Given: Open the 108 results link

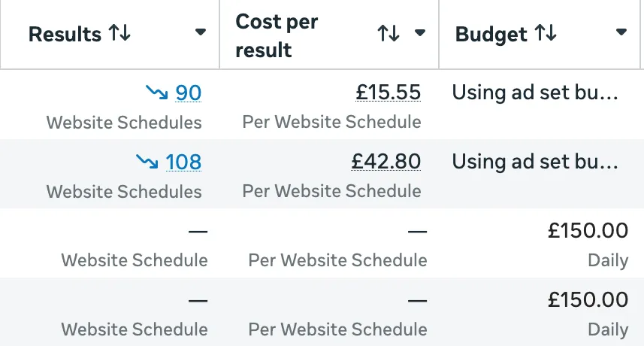Looking at the screenshot, I should click(183, 162).
